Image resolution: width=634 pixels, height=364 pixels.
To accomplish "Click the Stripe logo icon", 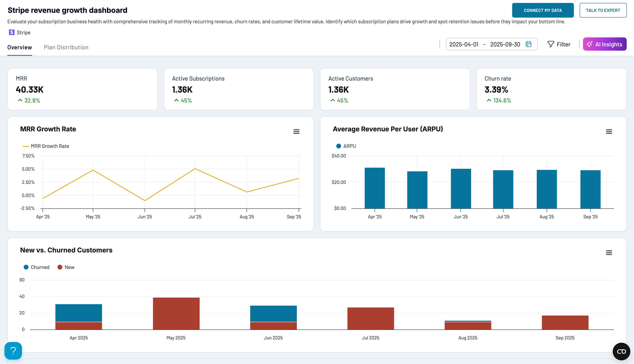I will coord(11,32).
